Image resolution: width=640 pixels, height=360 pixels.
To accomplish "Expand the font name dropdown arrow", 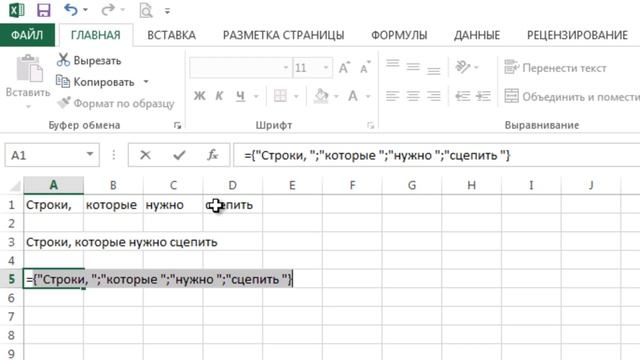I will pos(286,68).
